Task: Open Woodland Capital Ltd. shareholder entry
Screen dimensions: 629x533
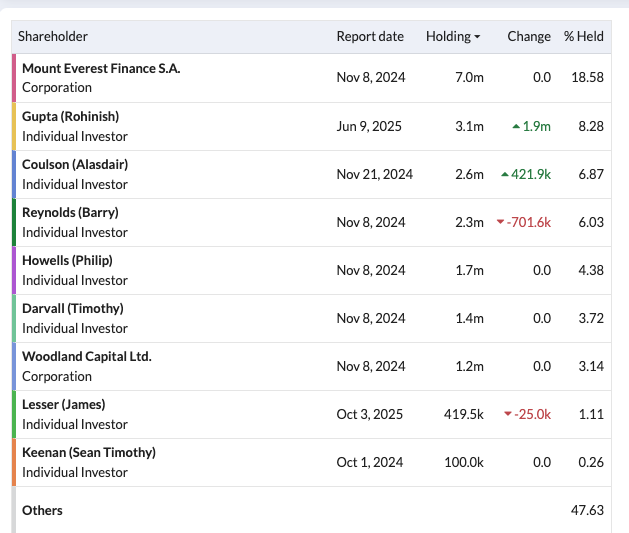Action: 87,357
